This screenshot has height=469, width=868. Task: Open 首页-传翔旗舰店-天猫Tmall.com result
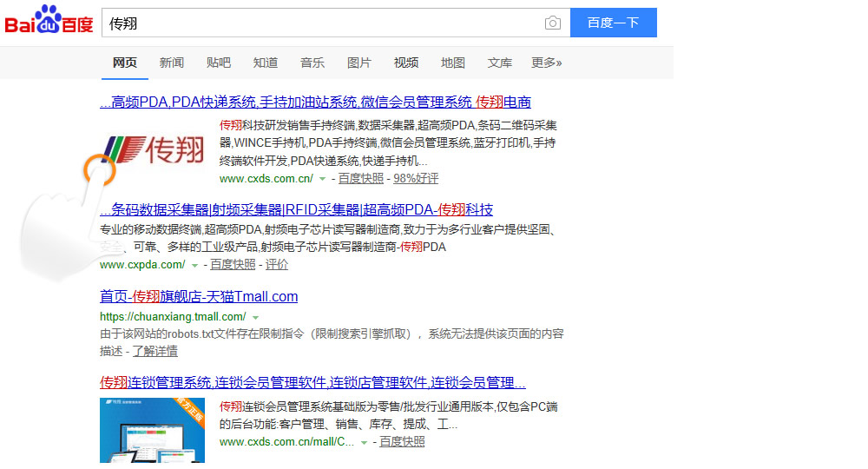pyautogui.click(x=199, y=296)
